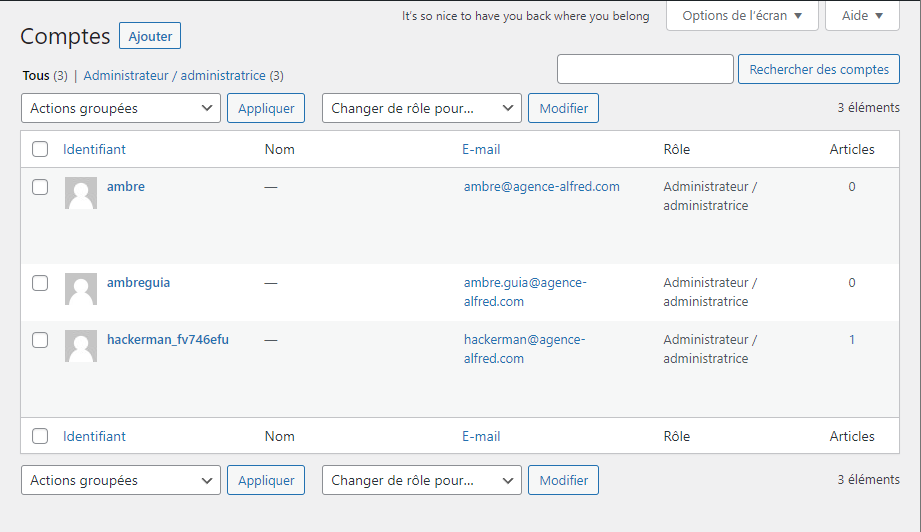Expand the top Changer de rôle pour dropdown
The image size is (921, 532).
421,108
